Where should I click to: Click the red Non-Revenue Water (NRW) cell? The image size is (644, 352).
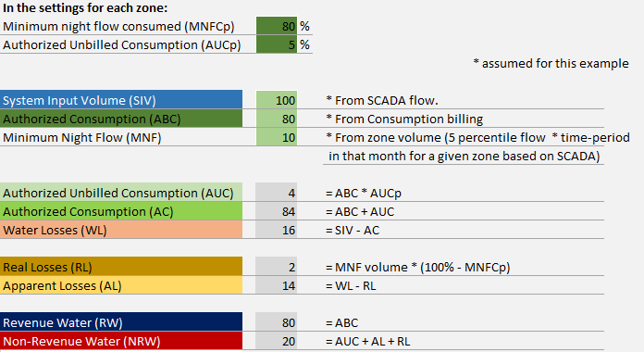pyautogui.click(x=121, y=341)
